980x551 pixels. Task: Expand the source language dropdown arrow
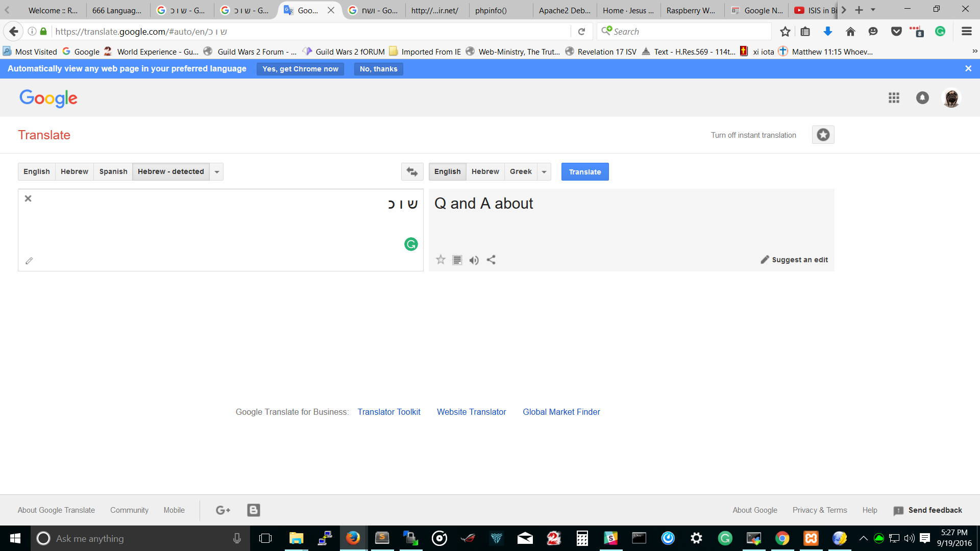217,172
